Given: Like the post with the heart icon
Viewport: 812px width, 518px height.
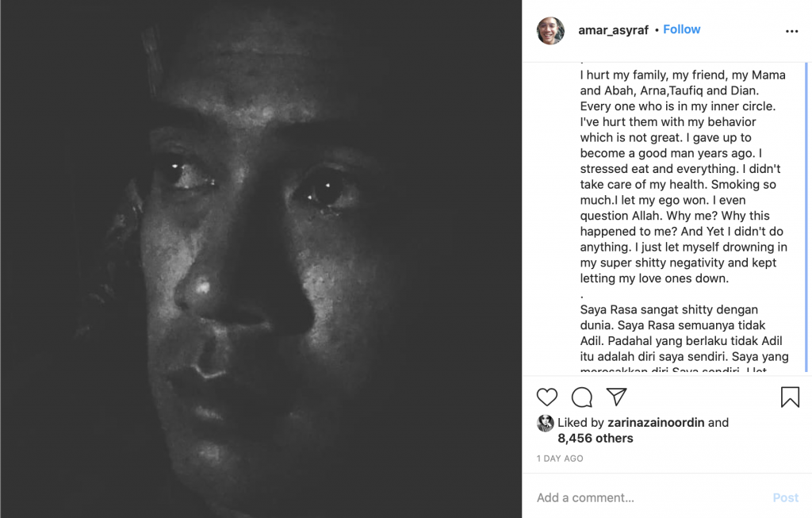Looking at the screenshot, I should click(547, 397).
